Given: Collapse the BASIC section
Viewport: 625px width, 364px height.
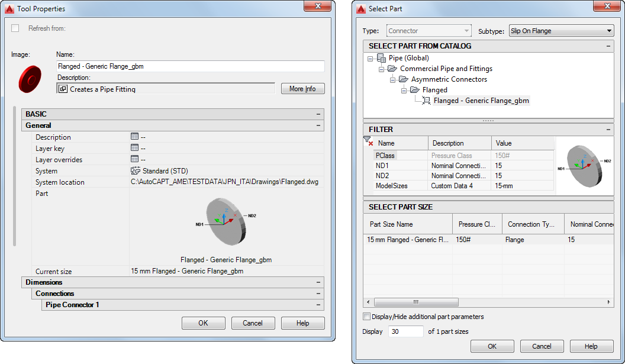Looking at the screenshot, I should [318, 114].
